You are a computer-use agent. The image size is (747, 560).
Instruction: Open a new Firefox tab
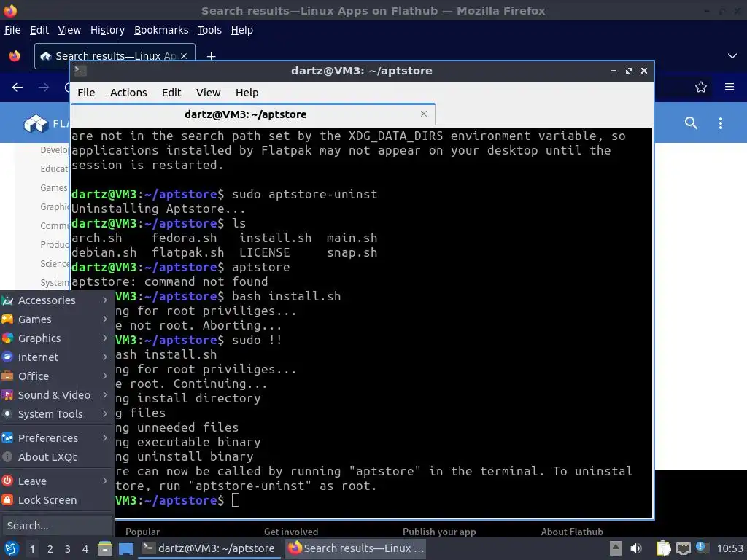click(x=211, y=56)
